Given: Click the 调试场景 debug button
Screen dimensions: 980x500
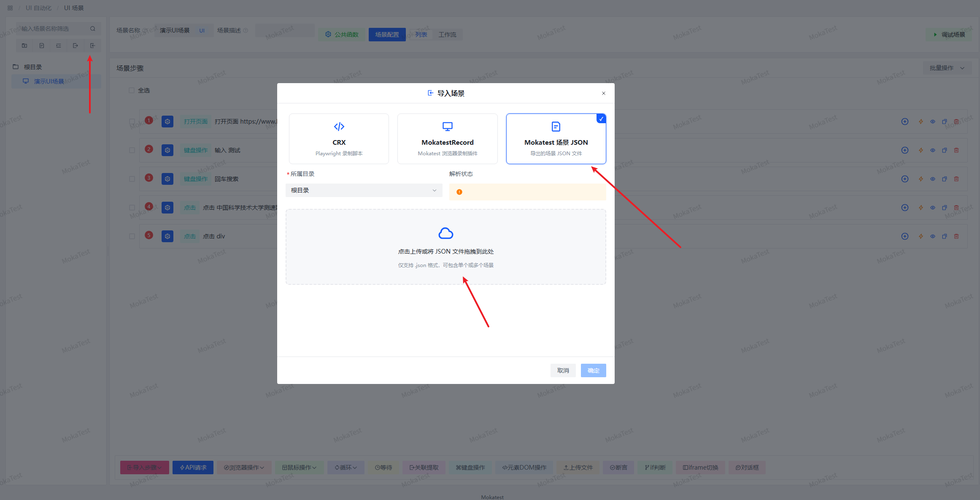Looking at the screenshot, I should [x=949, y=35].
